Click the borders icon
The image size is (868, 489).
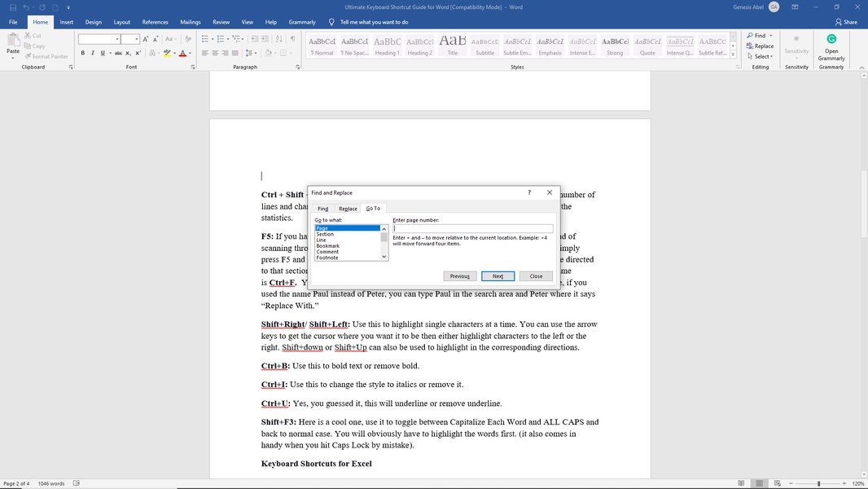(283, 53)
